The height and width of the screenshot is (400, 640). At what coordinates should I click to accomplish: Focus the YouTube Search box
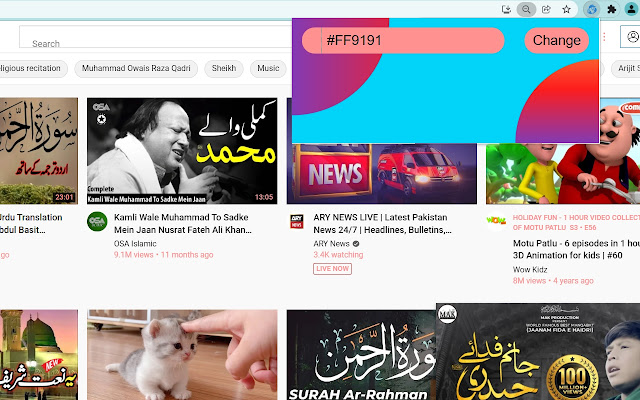pyautogui.click(x=155, y=38)
